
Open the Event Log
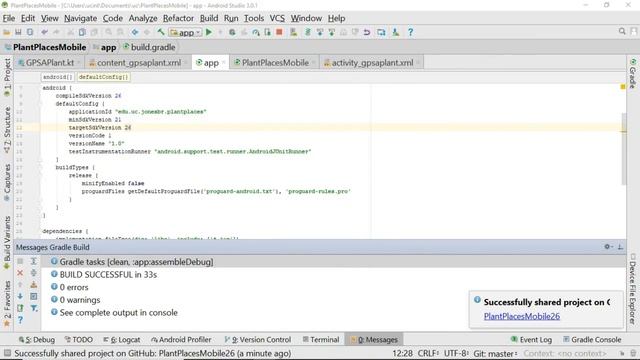click(x=531, y=340)
